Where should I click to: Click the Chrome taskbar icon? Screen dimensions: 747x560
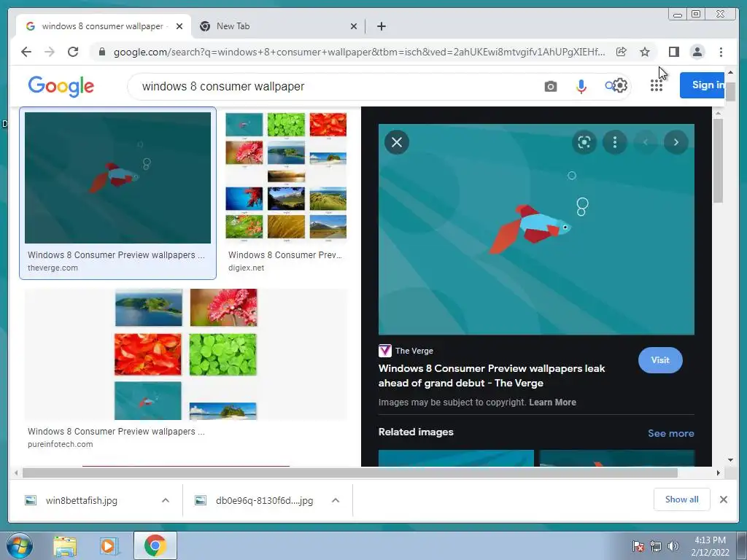coord(155,545)
